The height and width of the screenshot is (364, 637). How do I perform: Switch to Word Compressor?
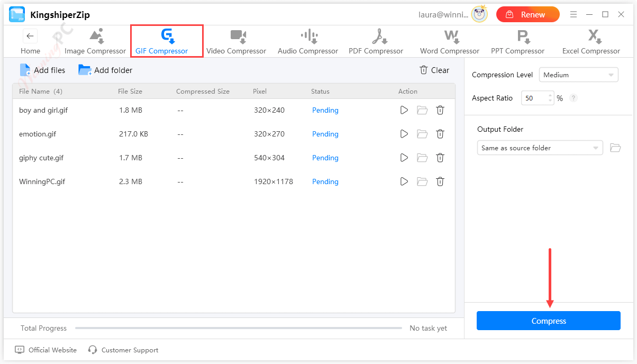450,41
